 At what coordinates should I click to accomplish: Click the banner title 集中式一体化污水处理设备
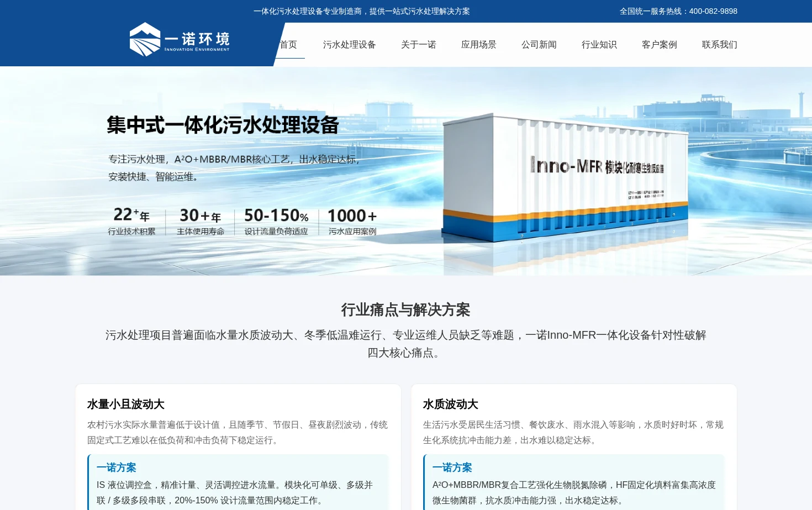pyautogui.click(x=223, y=125)
